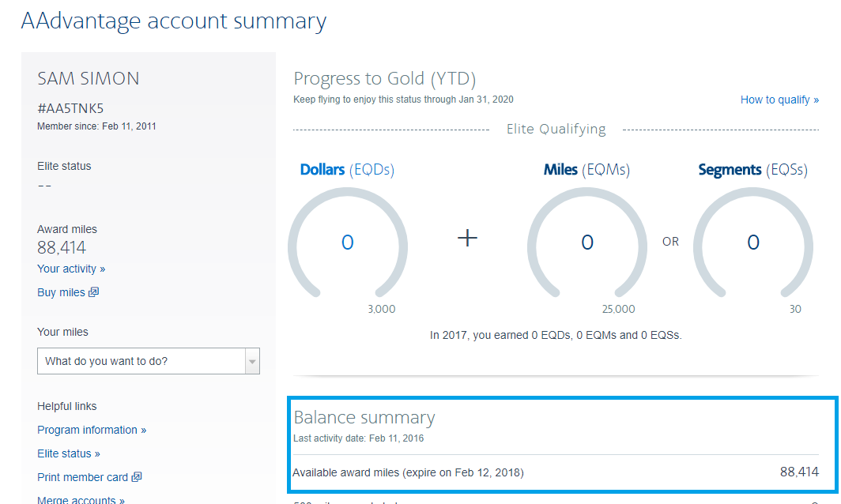
Task: Click the Miles (EQMs) heading
Action: point(586,169)
